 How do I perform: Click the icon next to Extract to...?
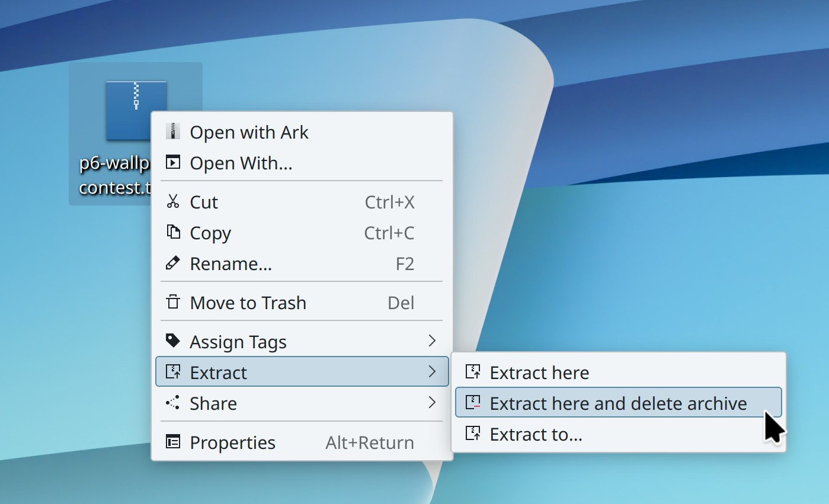point(472,434)
